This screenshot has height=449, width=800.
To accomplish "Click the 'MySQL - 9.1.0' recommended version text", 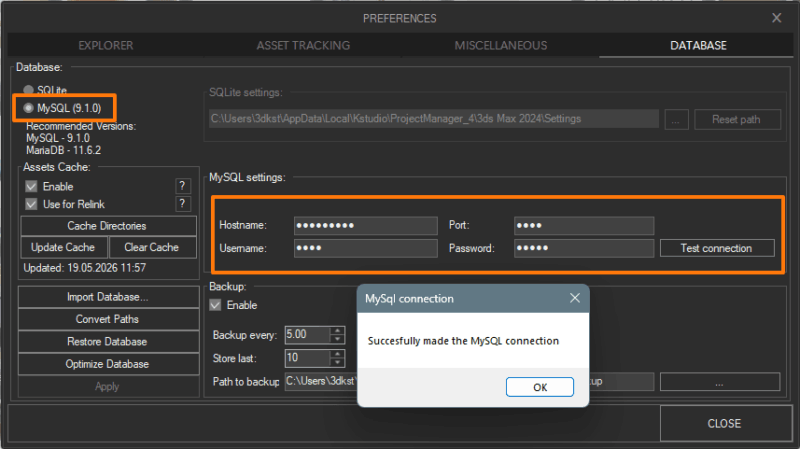I will pyautogui.click(x=58, y=138).
